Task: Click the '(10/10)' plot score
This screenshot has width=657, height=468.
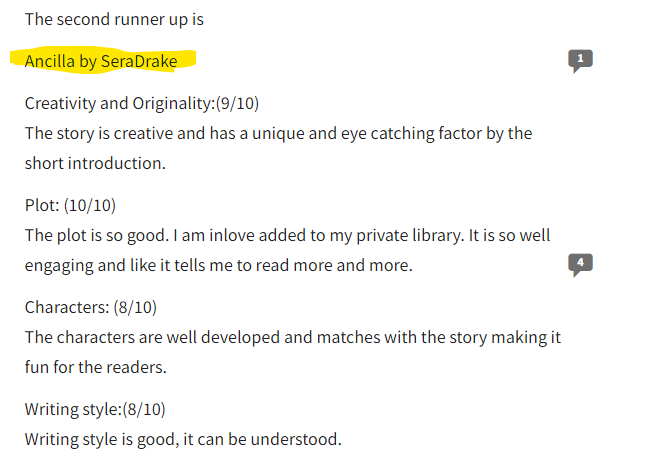Action: coord(90,205)
